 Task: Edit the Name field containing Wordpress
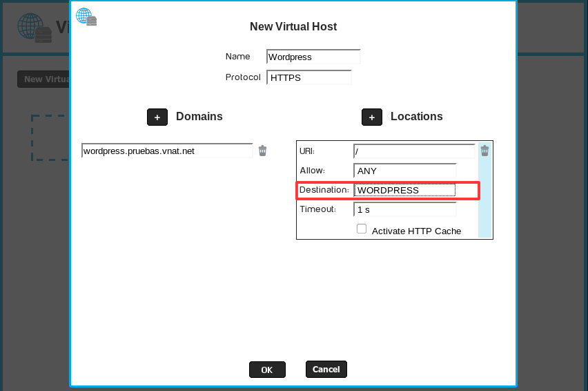click(313, 57)
